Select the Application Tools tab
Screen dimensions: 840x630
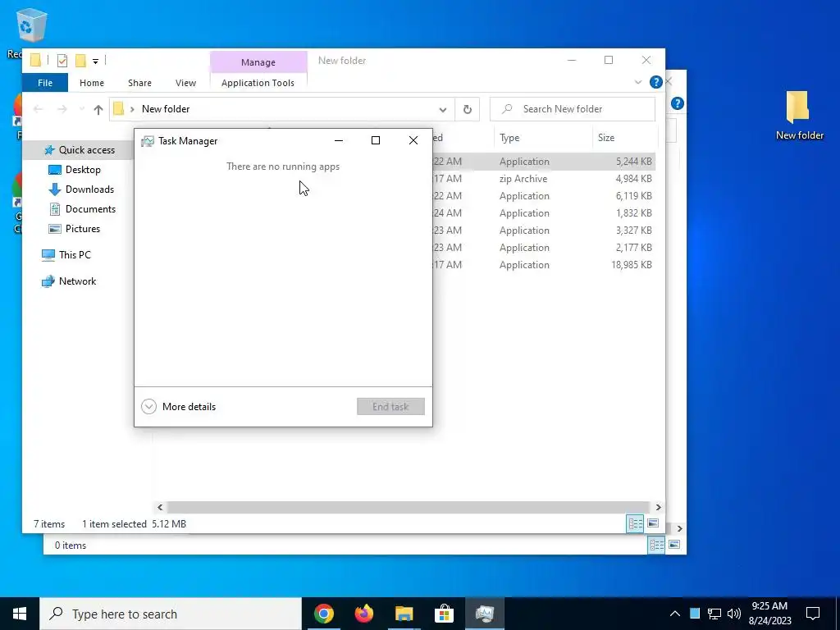pyautogui.click(x=258, y=83)
